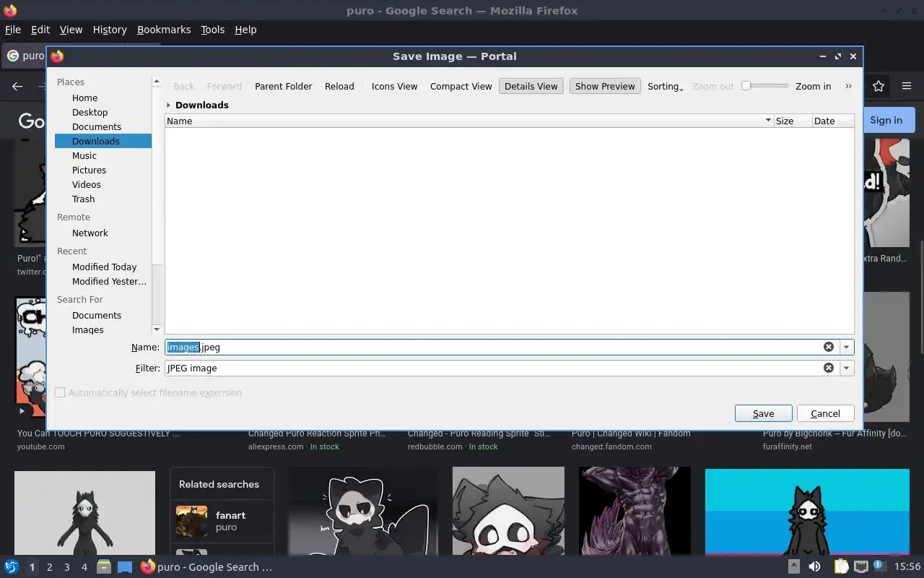Click the show desktop taskbar icon

(x=125, y=567)
